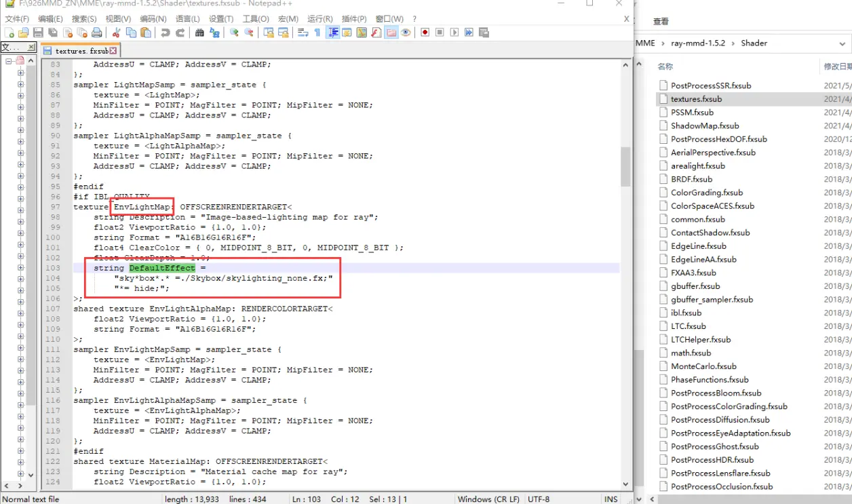
Task: Toggle the Function List panel
Action: [376, 33]
